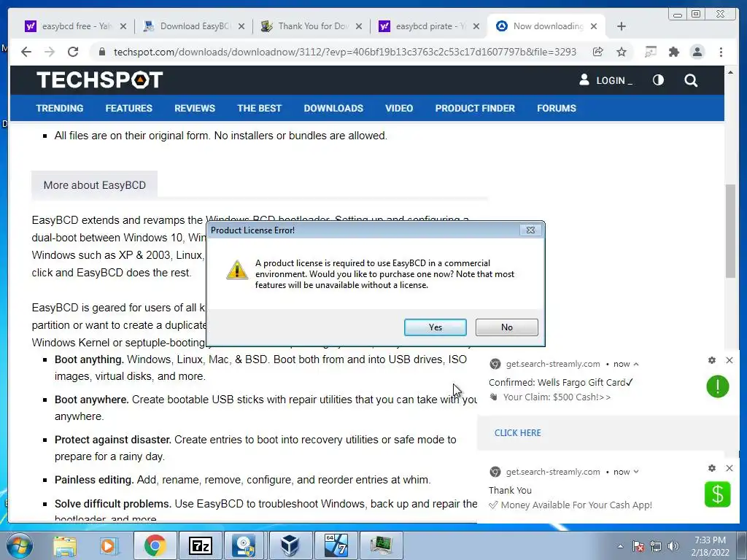Go back with the browser back arrow
Screen dimensions: 747x560
click(26, 52)
